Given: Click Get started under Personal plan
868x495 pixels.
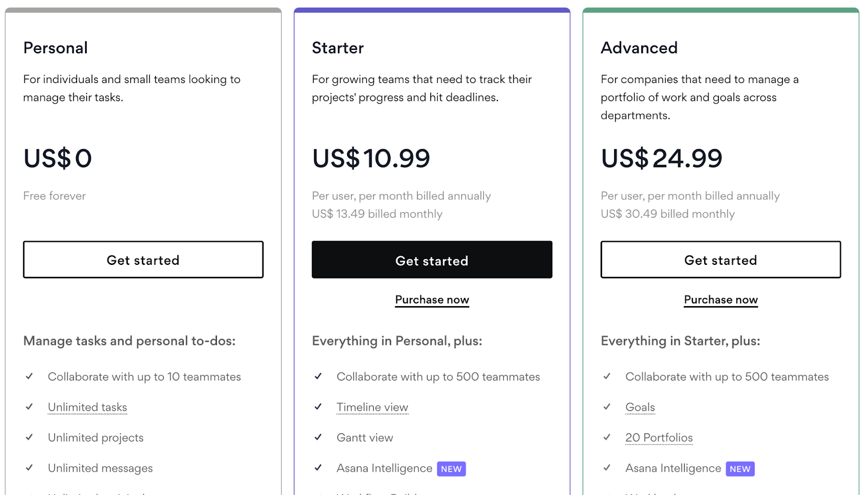Looking at the screenshot, I should coord(143,260).
